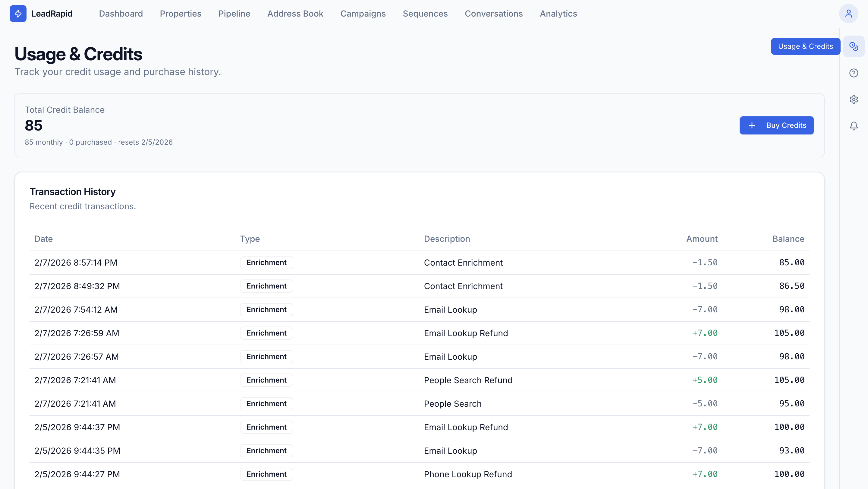868x489 pixels.
Task: Click the Usage & Credits button
Action: (x=806, y=46)
